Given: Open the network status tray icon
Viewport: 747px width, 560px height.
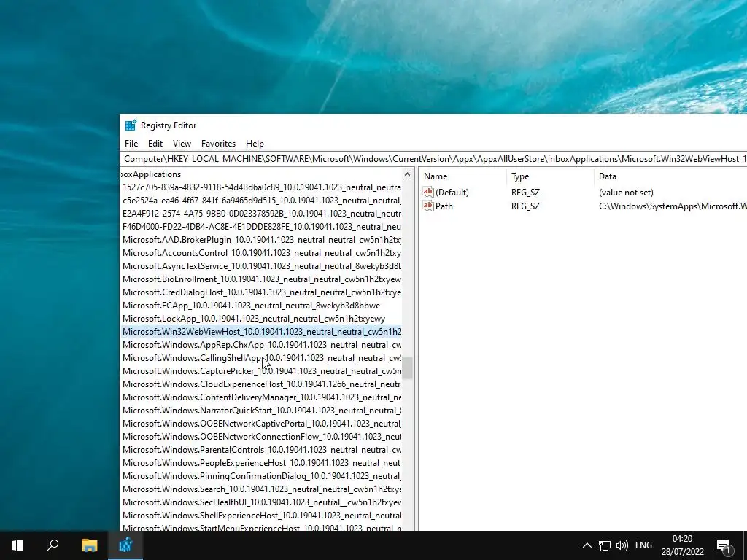Looking at the screenshot, I should (x=605, y=545).
